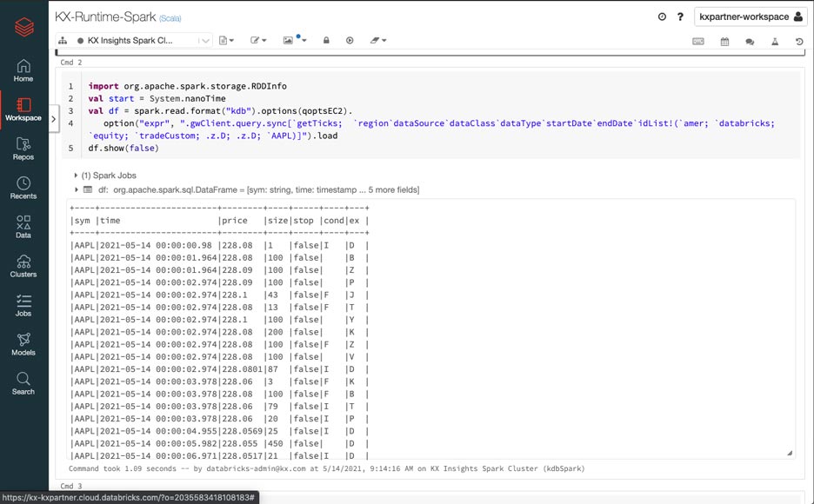Click the notebook permissions lock icon
Screen dimensions: 814x504
tap(326, 40)
